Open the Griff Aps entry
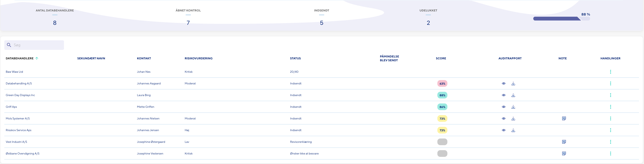 [11, 107]
